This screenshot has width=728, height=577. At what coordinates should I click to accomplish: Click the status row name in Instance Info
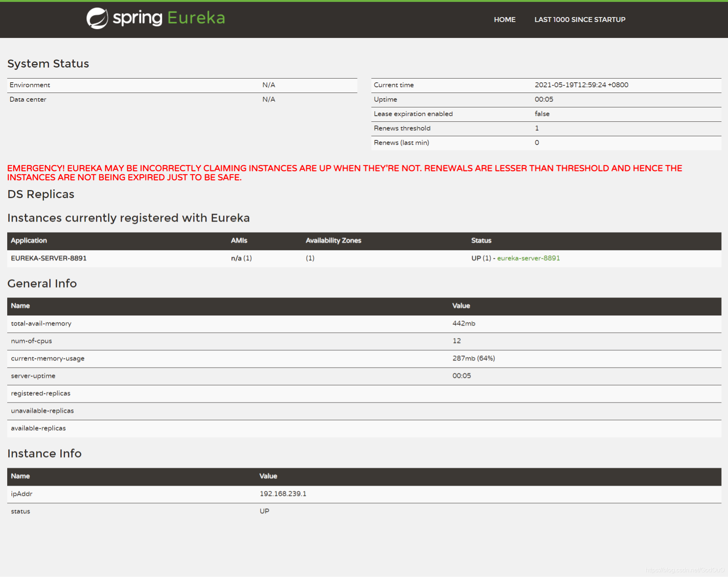[x=20, y=511]
